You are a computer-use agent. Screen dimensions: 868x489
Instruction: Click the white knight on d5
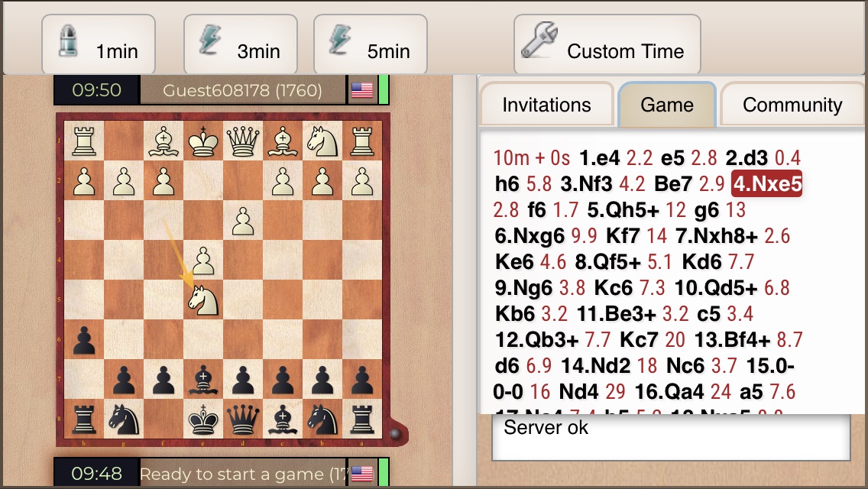click(203, 301)
